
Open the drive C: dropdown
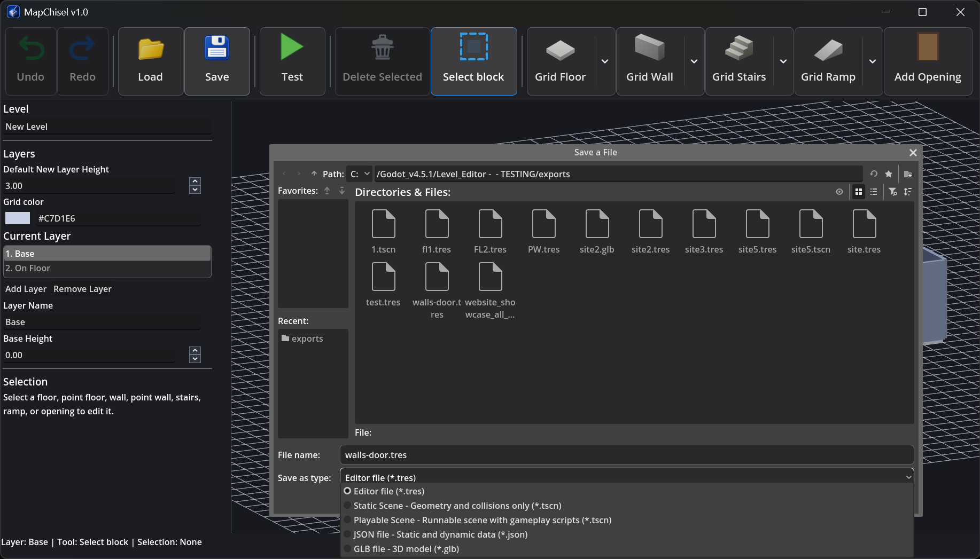click(x=360, y=174)
